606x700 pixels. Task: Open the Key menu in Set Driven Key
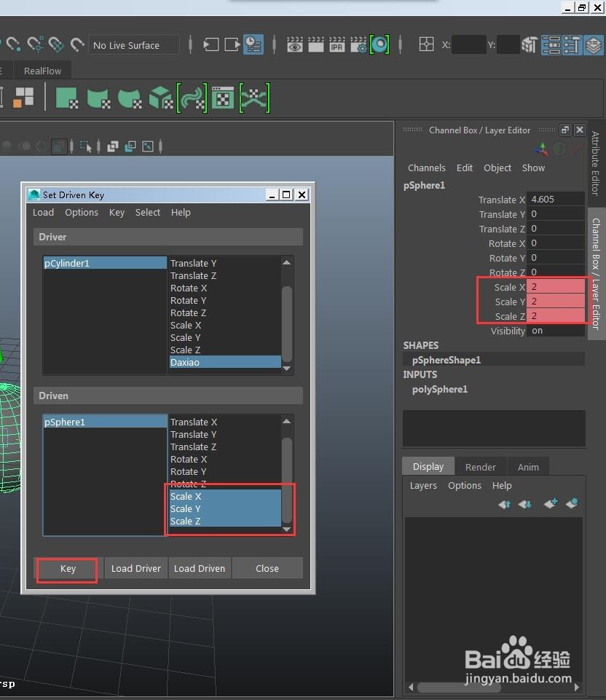click(x=117, y=213)
